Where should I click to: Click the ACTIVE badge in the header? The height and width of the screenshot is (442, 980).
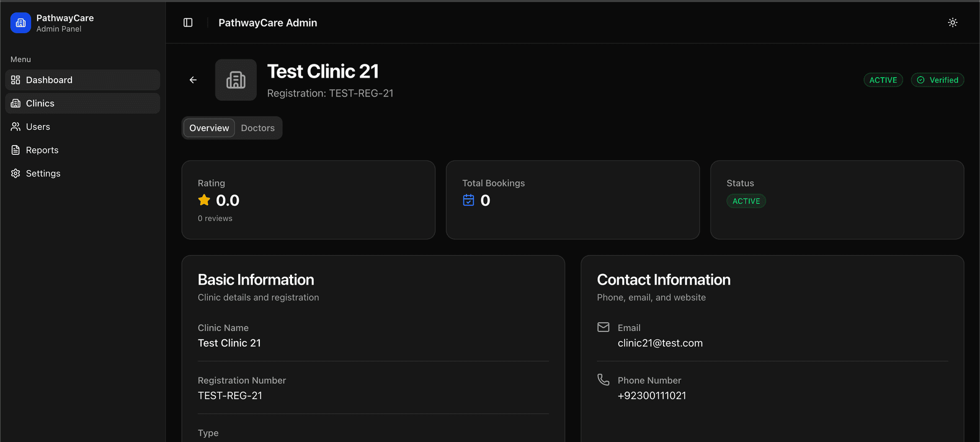coord(883,80)
